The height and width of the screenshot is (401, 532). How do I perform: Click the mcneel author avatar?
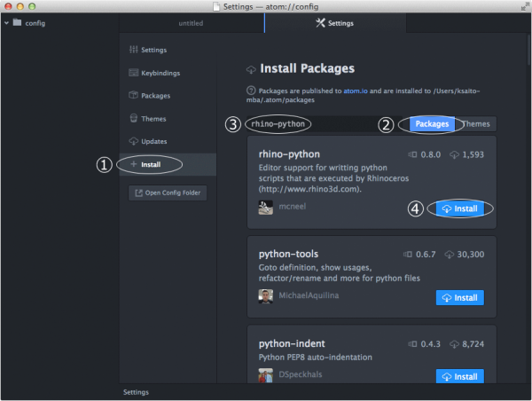coord(266,207)
